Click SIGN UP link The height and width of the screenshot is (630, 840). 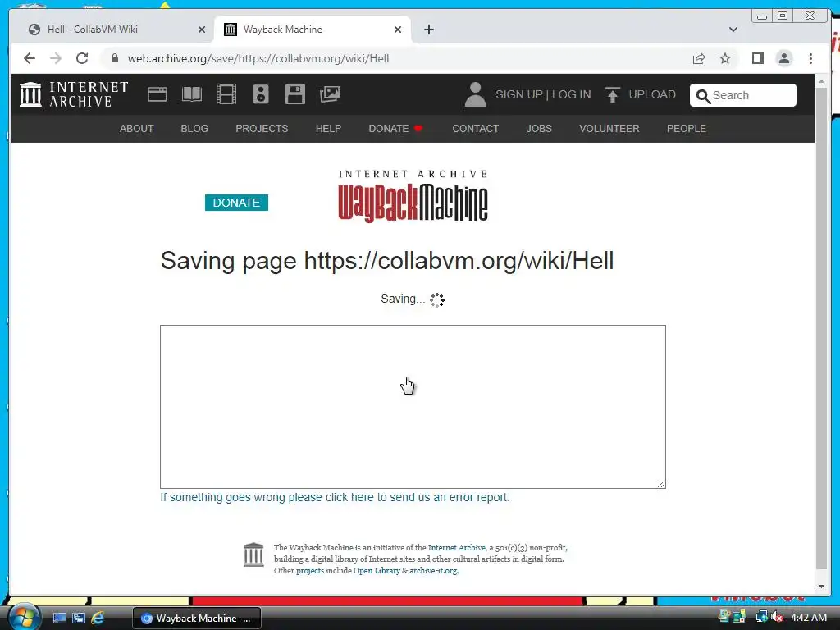tap(519, 95)
